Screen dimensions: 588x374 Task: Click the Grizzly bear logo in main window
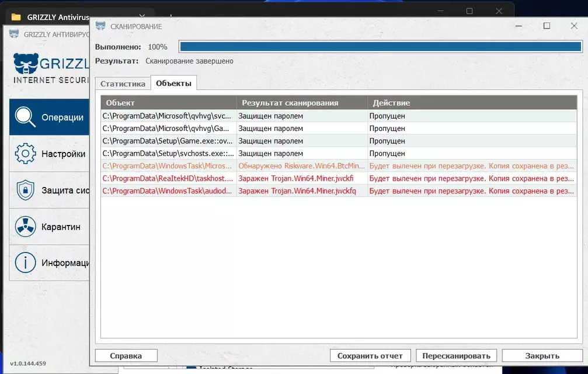click(26, 64)
